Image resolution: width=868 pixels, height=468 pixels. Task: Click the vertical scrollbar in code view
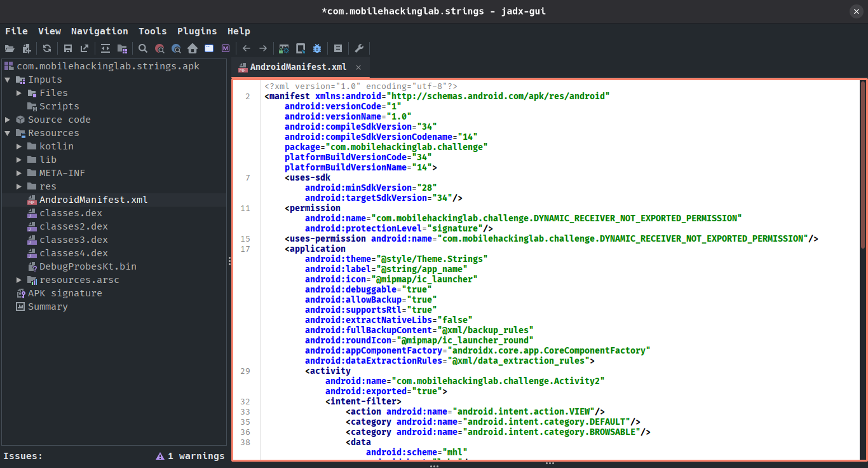click(862, 165)
